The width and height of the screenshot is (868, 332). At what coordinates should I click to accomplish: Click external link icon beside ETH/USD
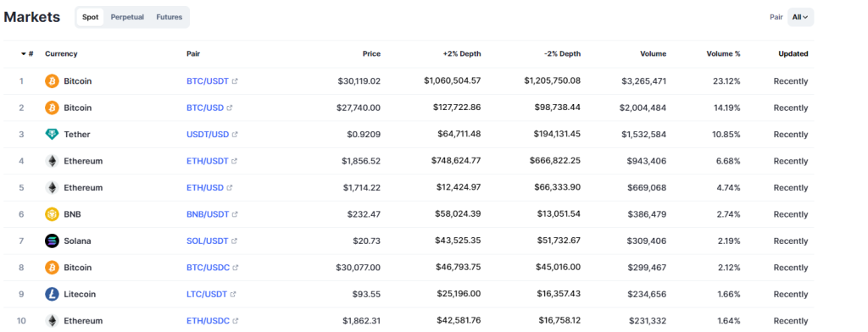click(x=230, y=187)
